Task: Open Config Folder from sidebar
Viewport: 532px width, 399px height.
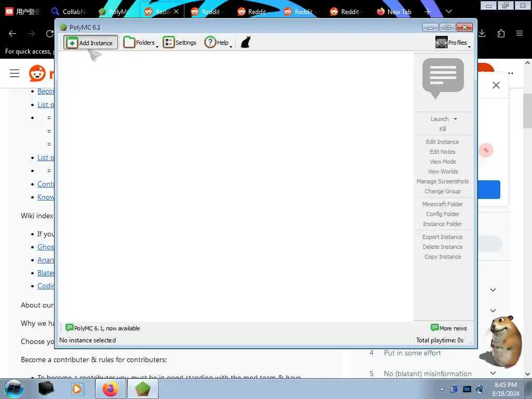Action: coord(443,214)
